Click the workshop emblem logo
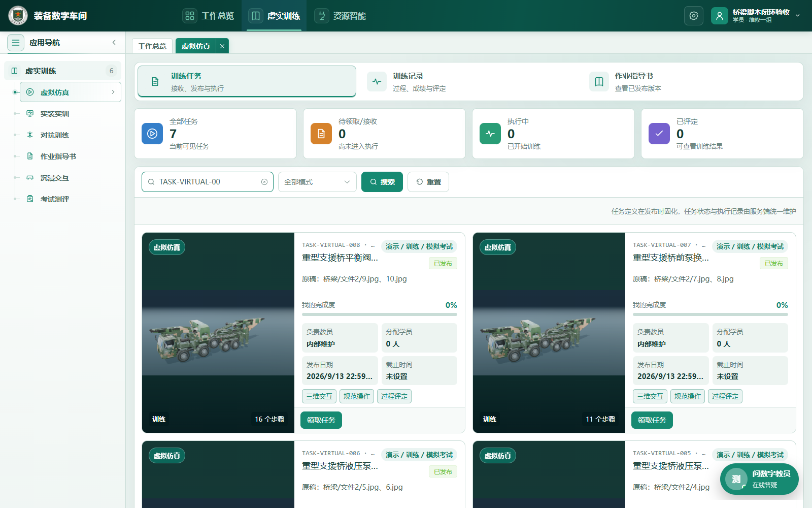812x508 pixels. click(18, 16)
